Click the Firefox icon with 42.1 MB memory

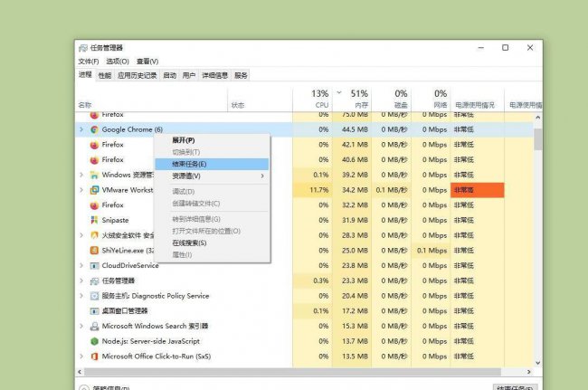pos(94,145)
